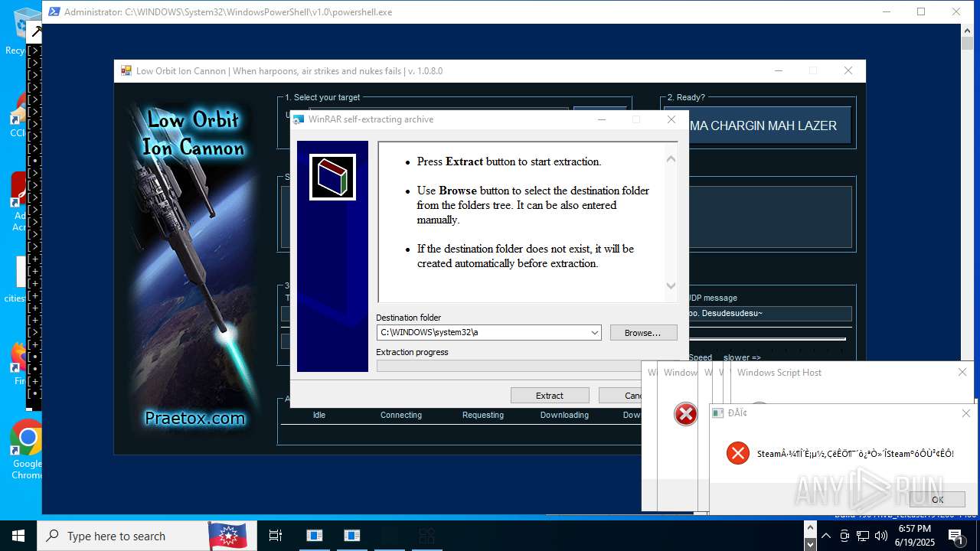Image resolution: width=980 pixels, height=551 pixels.
Task: Maximize the PowerShell window
Action: coord(921,11)
